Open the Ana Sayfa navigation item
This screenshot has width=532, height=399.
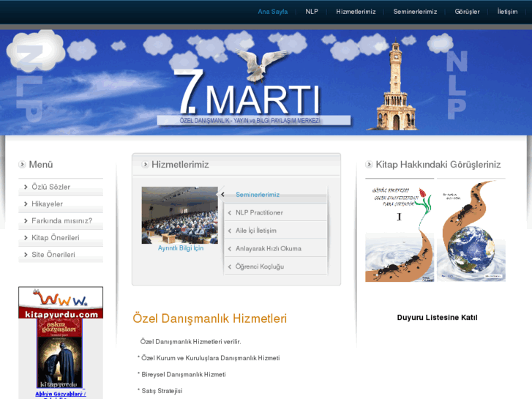pyautogui.click(x=272, y=12)
